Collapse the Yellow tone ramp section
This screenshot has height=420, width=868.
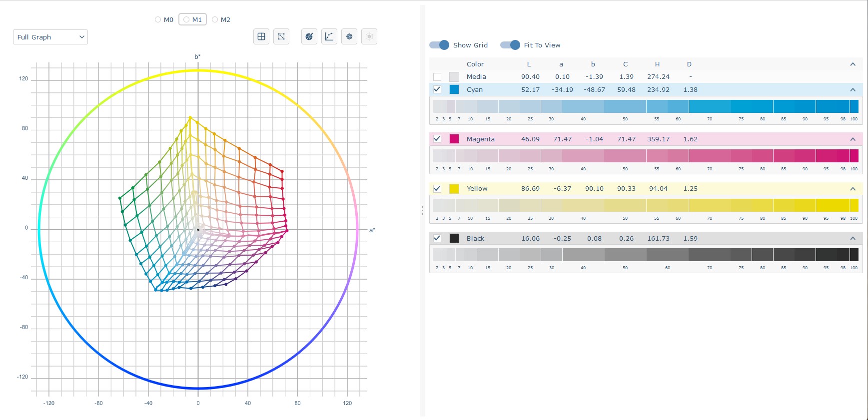[x=853, y=189]
